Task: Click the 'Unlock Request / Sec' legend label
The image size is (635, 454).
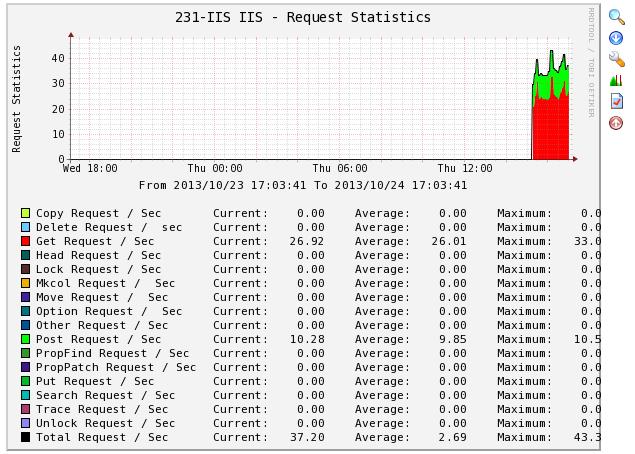Action: pos(105,423)
